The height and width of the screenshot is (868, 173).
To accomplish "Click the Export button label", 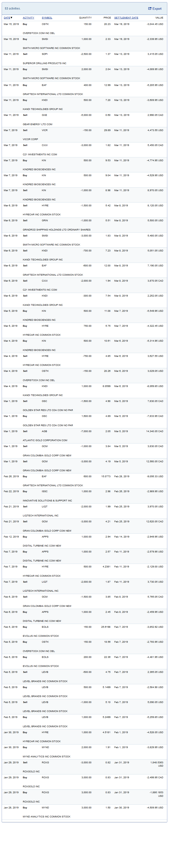I will [157, 9].
